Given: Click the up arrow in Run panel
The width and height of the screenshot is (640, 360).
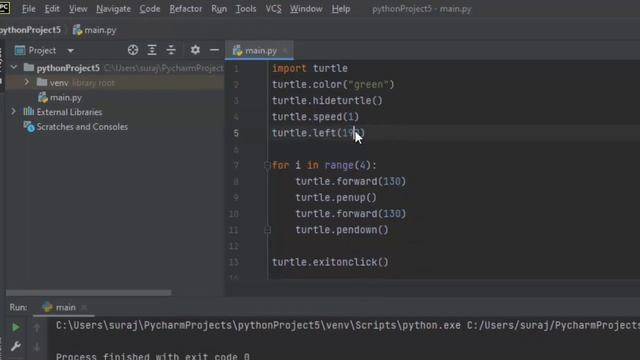Looking at the screenshot, I should [37, 327].
